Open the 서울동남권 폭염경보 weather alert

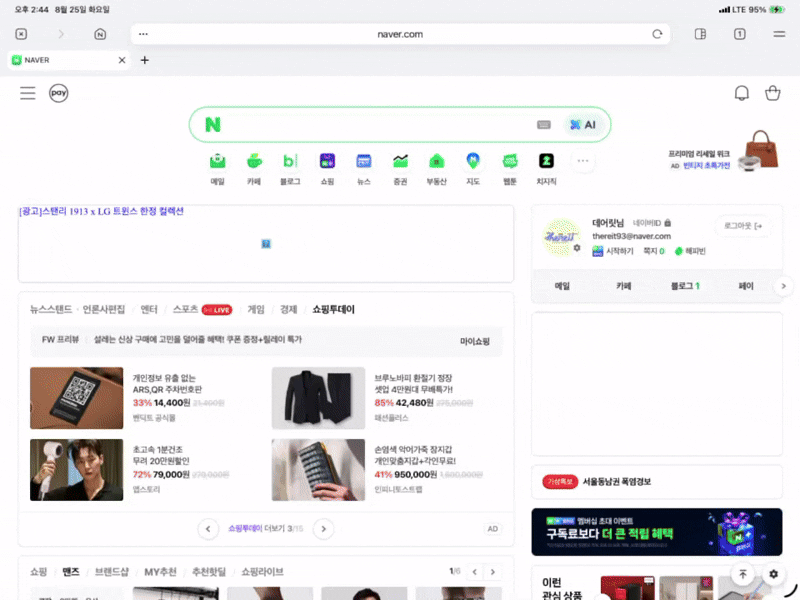(617, 482)
